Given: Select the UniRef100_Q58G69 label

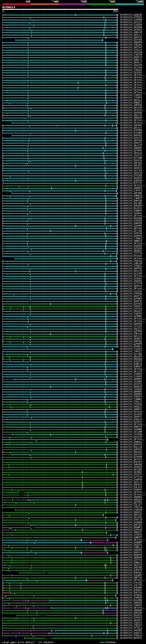Looking at the screenshot, I should pyautogui.click(x=131, y=117).
